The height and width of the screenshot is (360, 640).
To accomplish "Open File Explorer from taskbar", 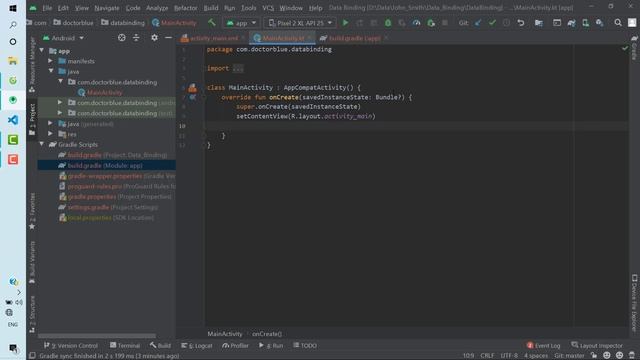I will pos(13,61).
